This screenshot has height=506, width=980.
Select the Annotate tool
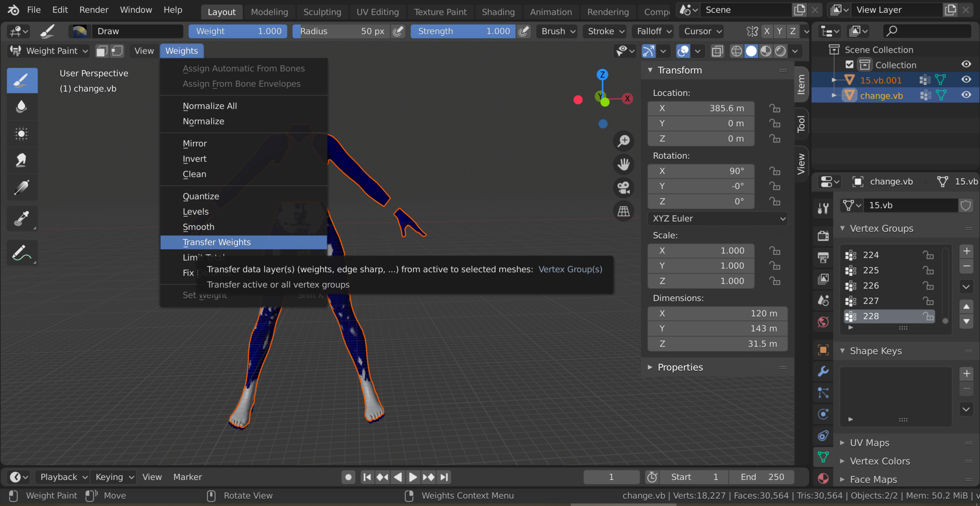22,253
